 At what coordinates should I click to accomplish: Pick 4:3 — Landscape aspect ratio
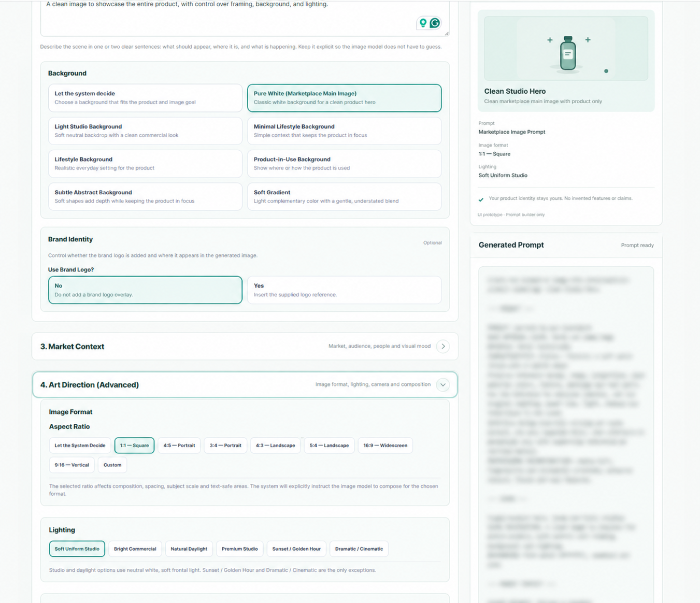tap(275, 446)
